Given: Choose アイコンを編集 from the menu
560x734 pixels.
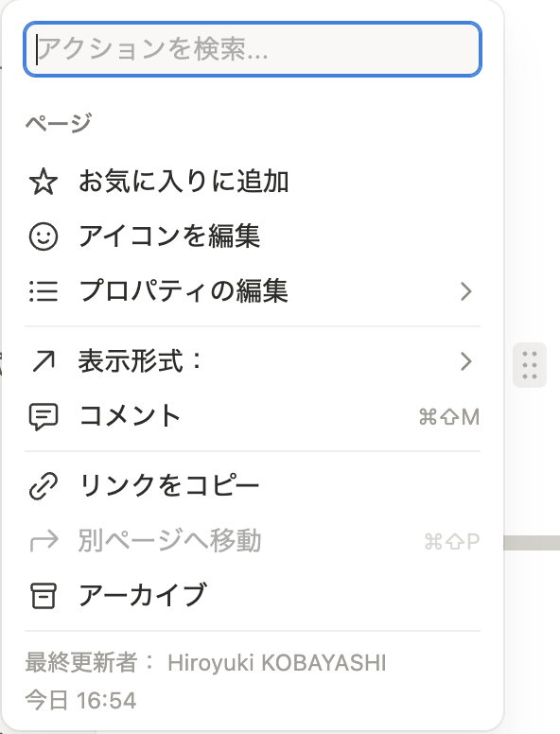Looking at the screenshot, I should (253, 236).
